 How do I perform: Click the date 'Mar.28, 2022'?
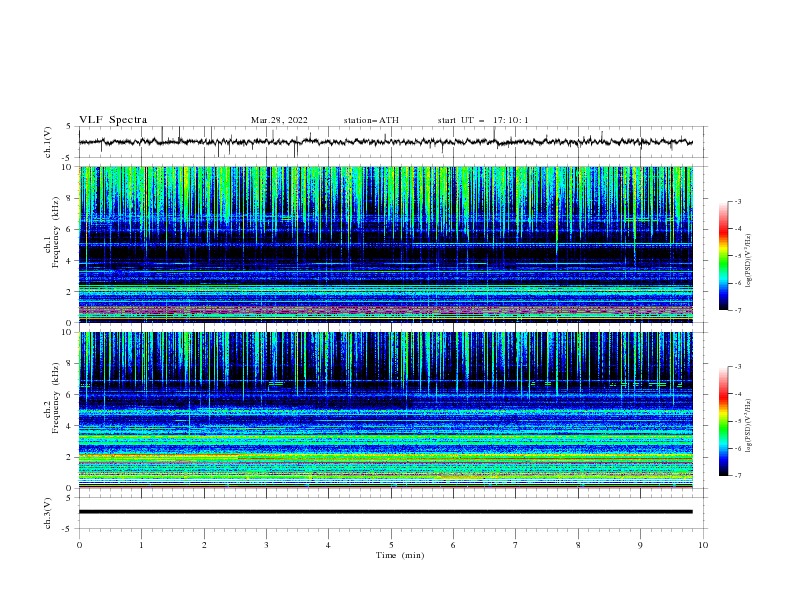[x=279, y=120]
